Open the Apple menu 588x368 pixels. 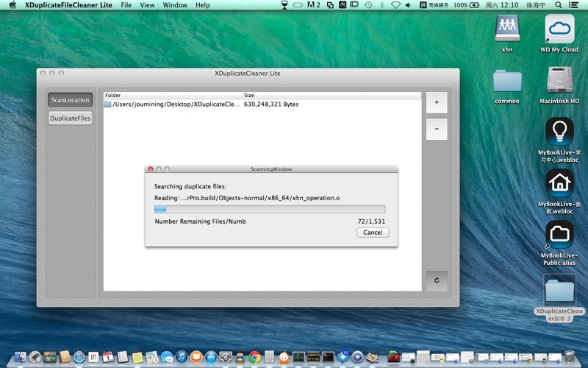coord(12,5)
